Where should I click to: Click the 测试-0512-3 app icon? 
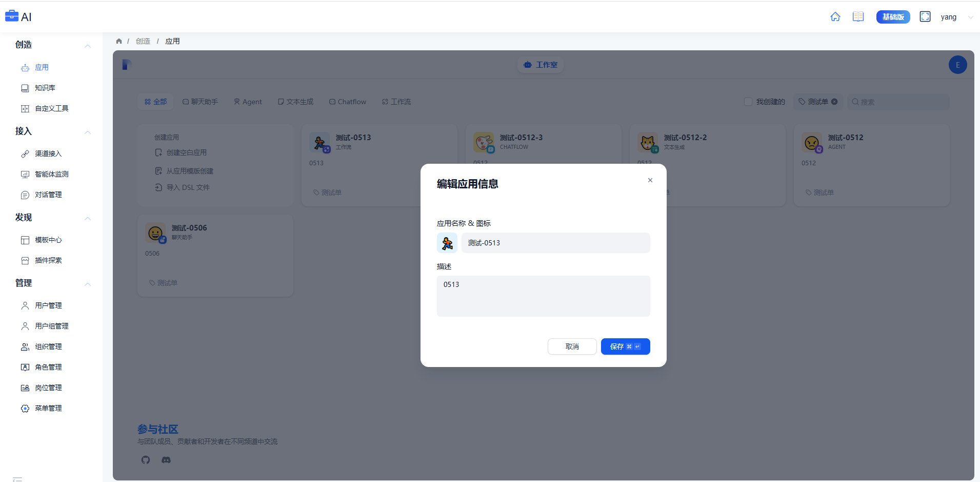coord(483,142)
